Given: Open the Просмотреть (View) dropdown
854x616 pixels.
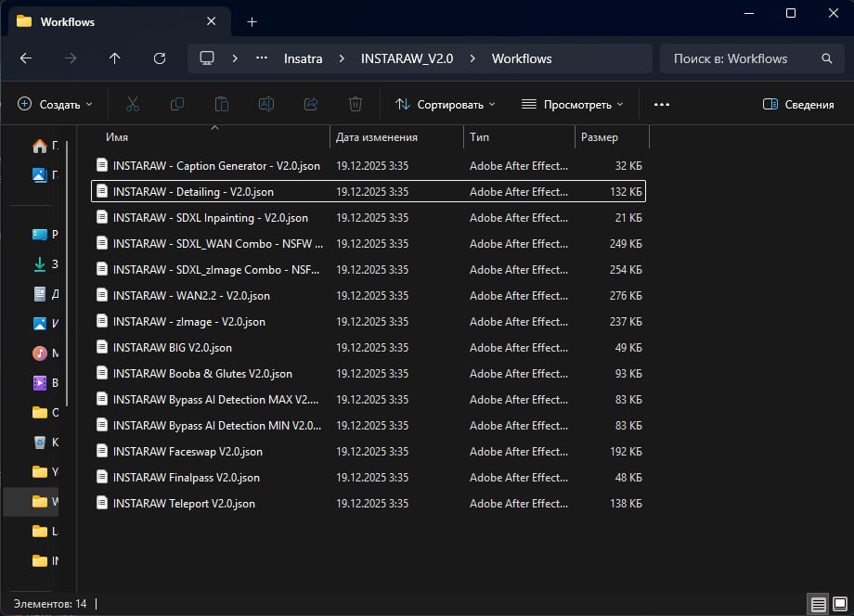Looking at the screenshot, I should point(572,105).
